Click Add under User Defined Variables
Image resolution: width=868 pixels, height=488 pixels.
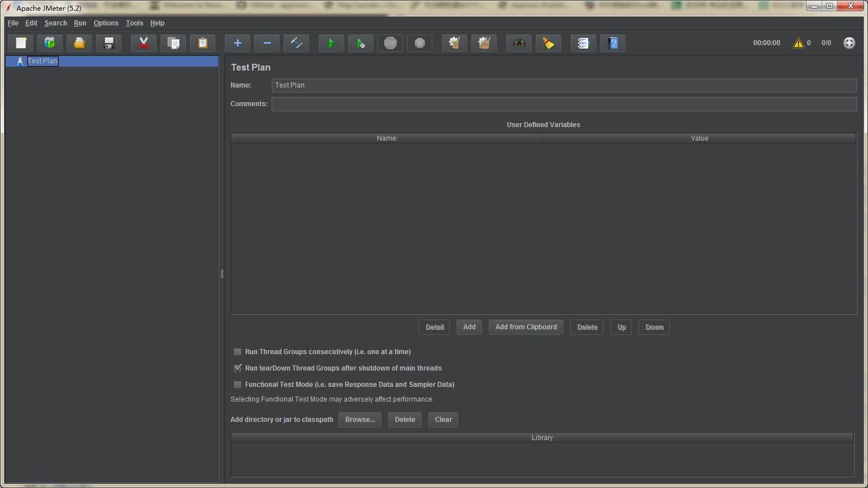point(470,327)
